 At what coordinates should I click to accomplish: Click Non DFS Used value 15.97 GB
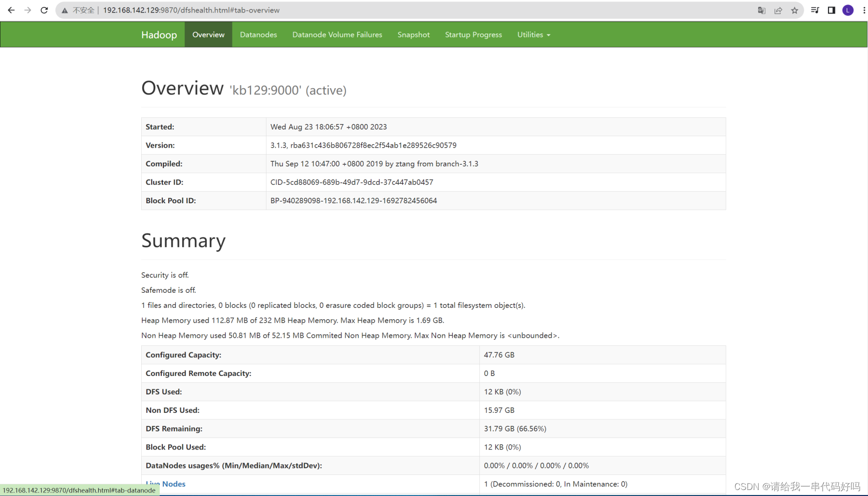pos(499,410)
